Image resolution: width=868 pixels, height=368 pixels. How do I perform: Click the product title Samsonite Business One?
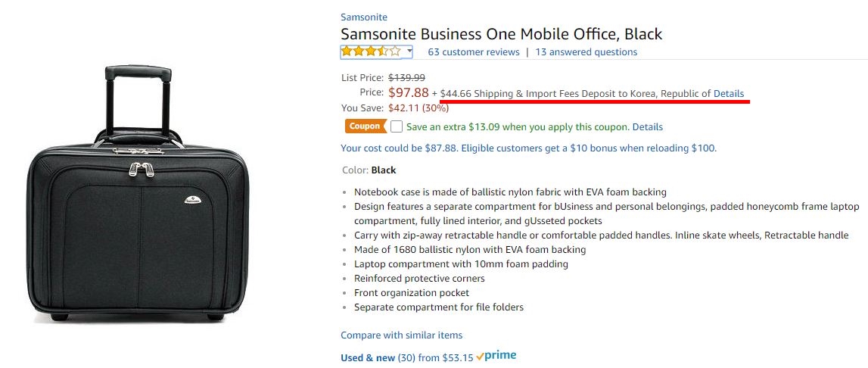(502, 34)
